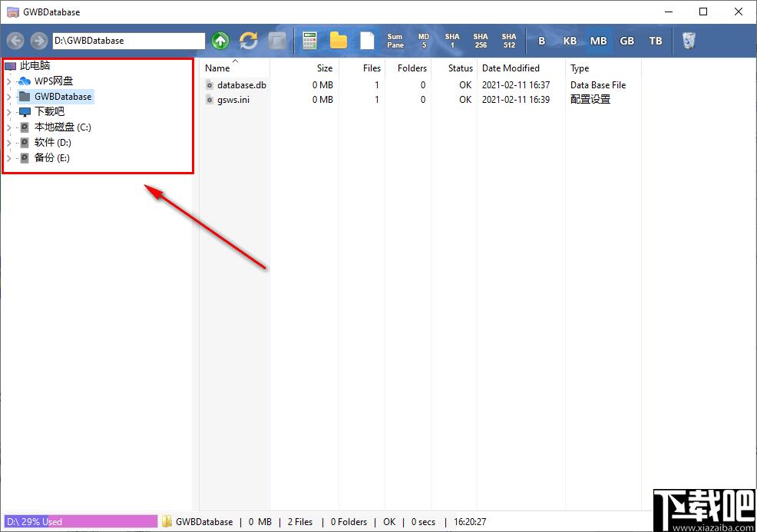Toggle SHA 256 hash calculation
Viewport: 757px width, 532px height.
pyautogui.click(x=481, y=41)
